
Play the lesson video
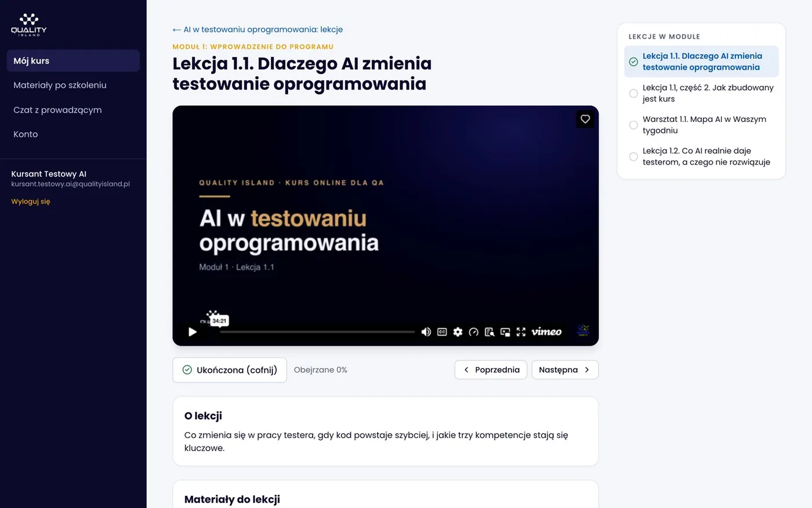193,332
